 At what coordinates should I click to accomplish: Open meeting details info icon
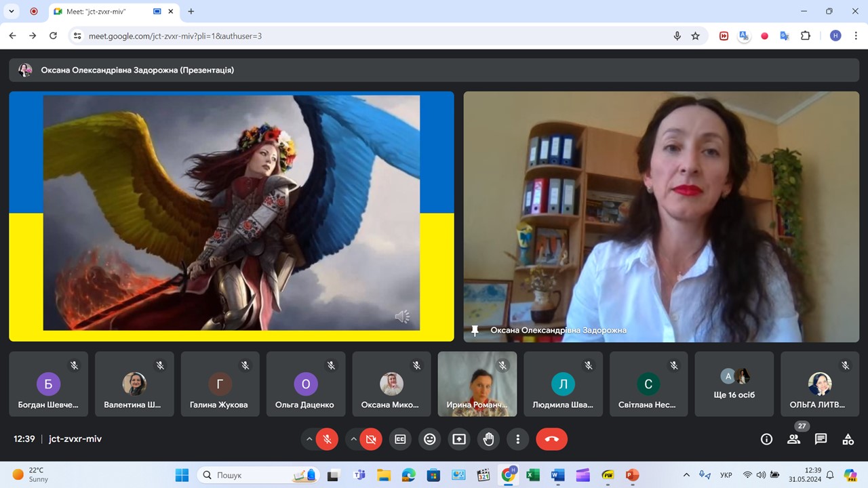point(766,439)
